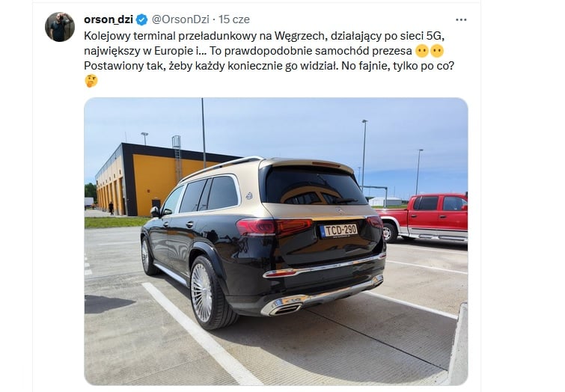This screenshot has width=565, height=392.
Task: Click the Maybach emblem on the rear pillar
Action: pyautogui.click(x=249, y=196)
